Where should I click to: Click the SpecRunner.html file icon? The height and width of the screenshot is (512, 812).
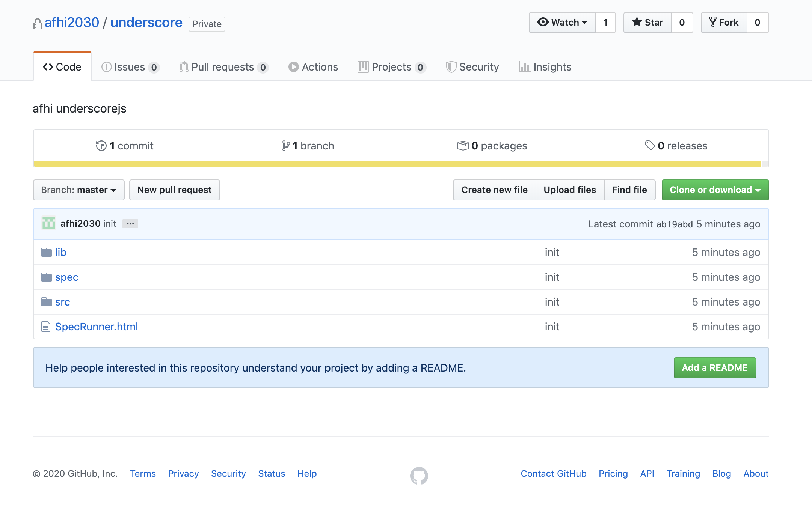pyautogui.click(x=46, y=327)
